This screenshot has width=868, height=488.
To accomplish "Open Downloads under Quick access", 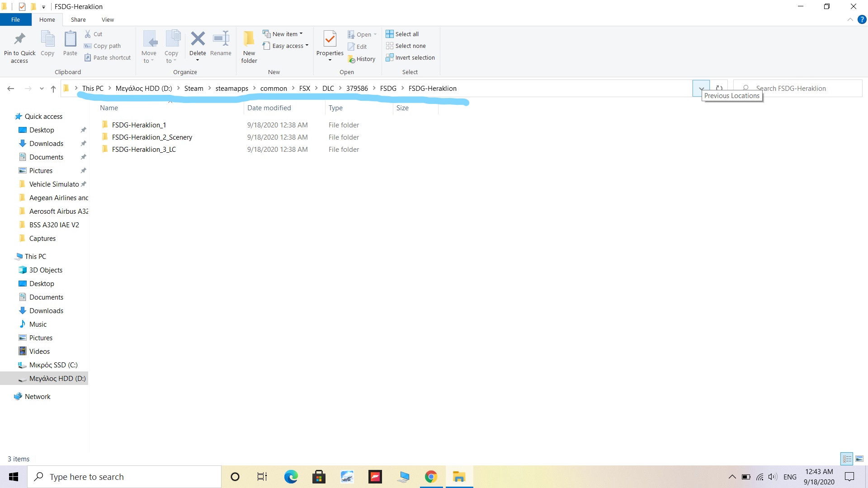I will pyautogui.click(x=46, y=144).
